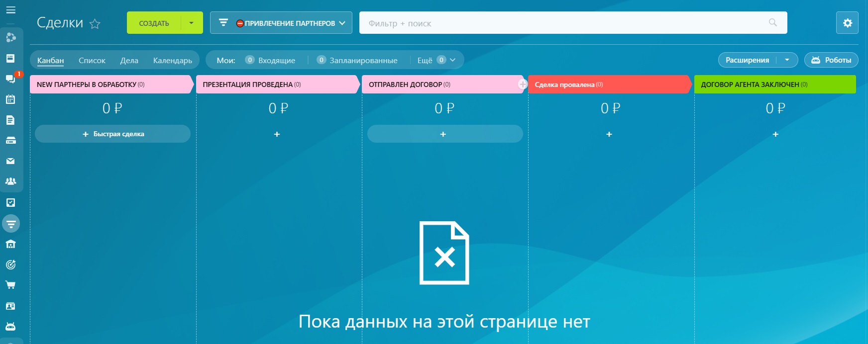This screenshot has height=344, width=868.
Task: Add a stage after ОТПРАВЛЕН ДОГОВОР
Action: click(522, 84)
